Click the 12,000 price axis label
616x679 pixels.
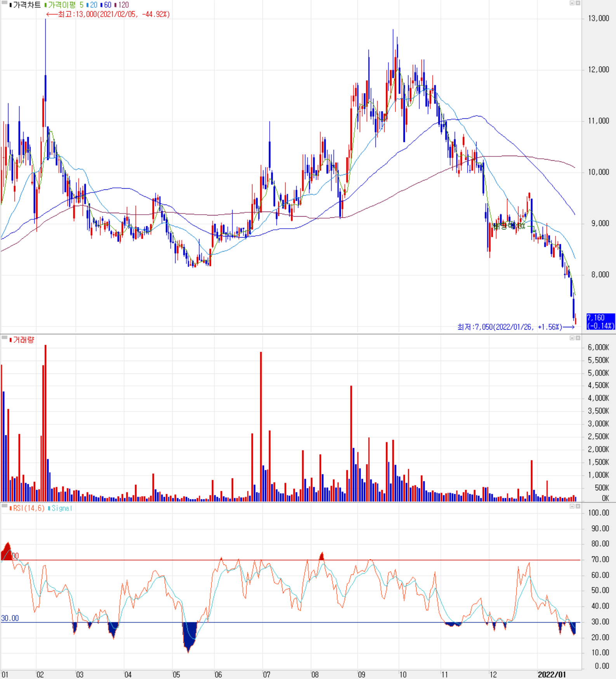pyautogui.click(x=599, y=69)
